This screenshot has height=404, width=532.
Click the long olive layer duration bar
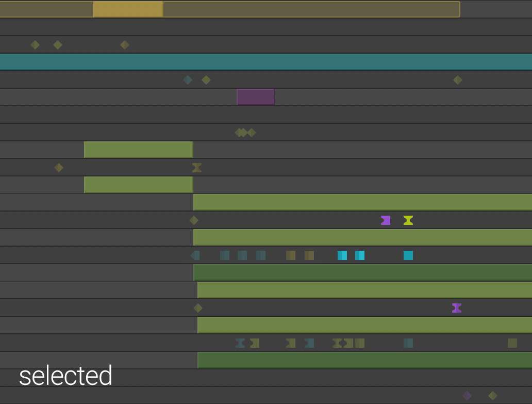[361, 201]
